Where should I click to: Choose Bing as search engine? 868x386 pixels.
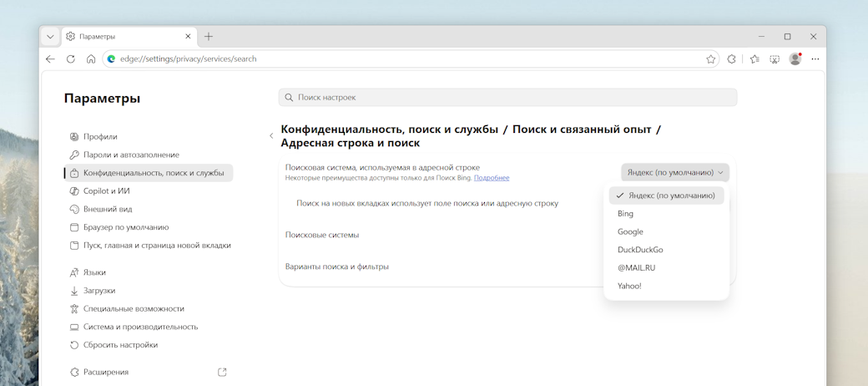click(x=667, y=214)
